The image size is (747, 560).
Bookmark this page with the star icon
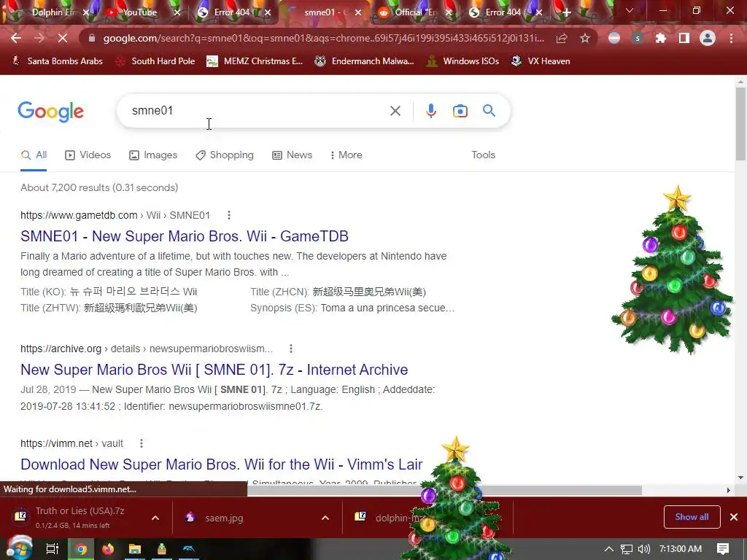point(585,38)
